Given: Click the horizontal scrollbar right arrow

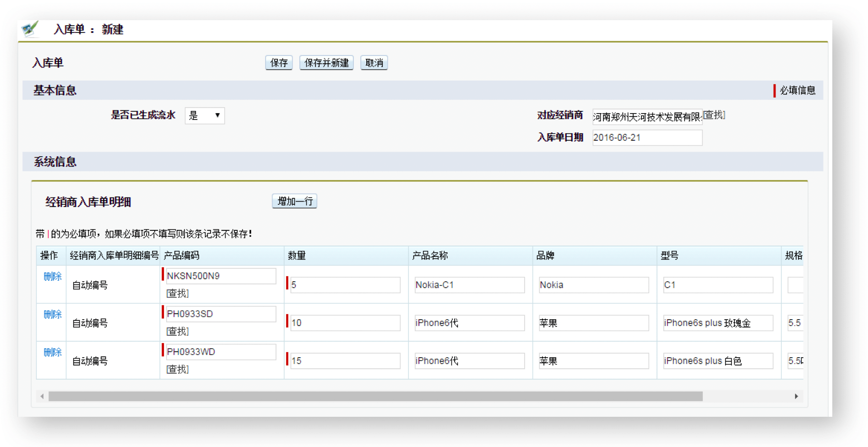Looking at the screenshot, I should click(x=797, y=396).
